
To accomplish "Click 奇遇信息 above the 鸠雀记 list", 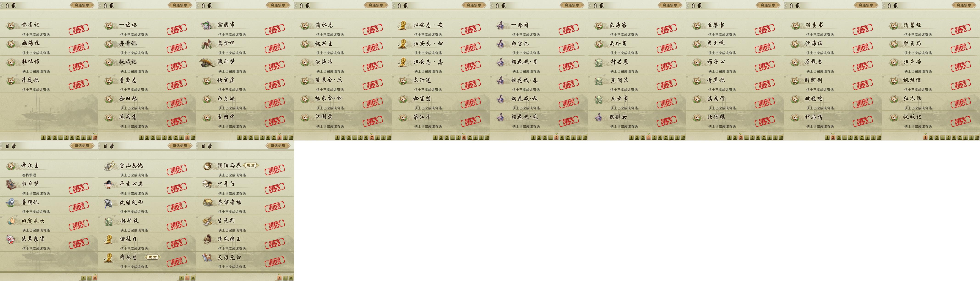I will coord(82,5).
